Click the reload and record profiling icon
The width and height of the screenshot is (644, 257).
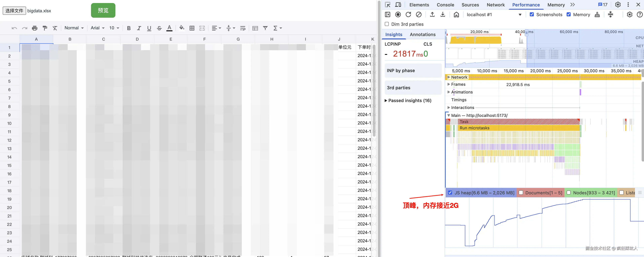click(408, 14)
